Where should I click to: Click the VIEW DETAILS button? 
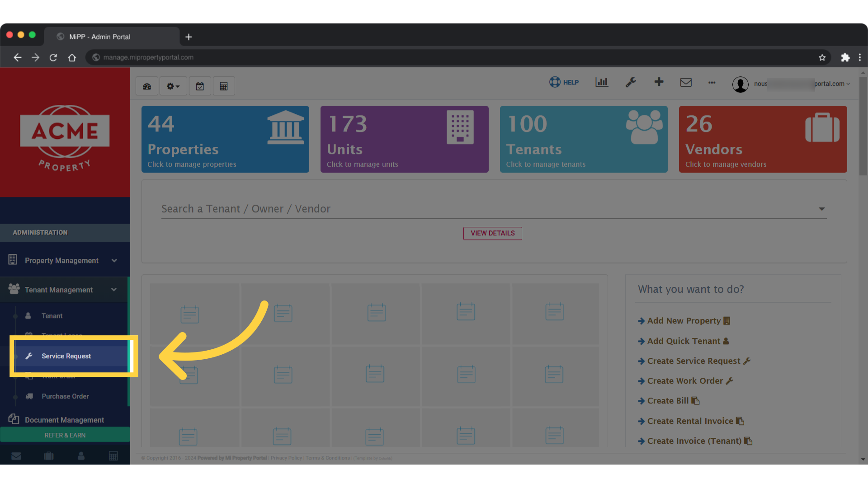coord(492,233)
